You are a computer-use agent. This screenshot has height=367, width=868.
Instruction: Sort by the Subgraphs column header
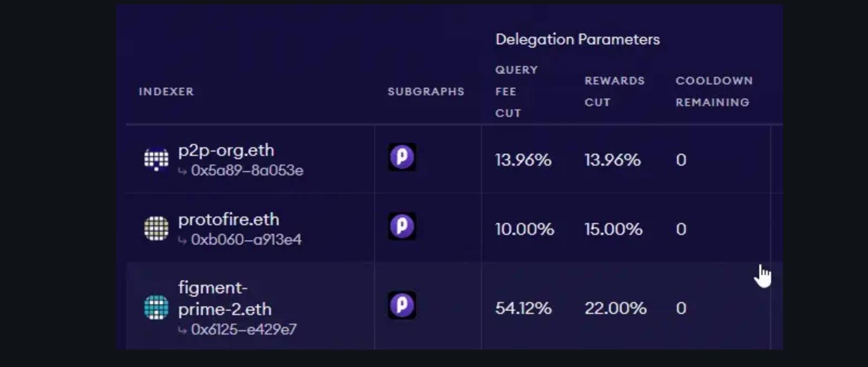(426, 91)
